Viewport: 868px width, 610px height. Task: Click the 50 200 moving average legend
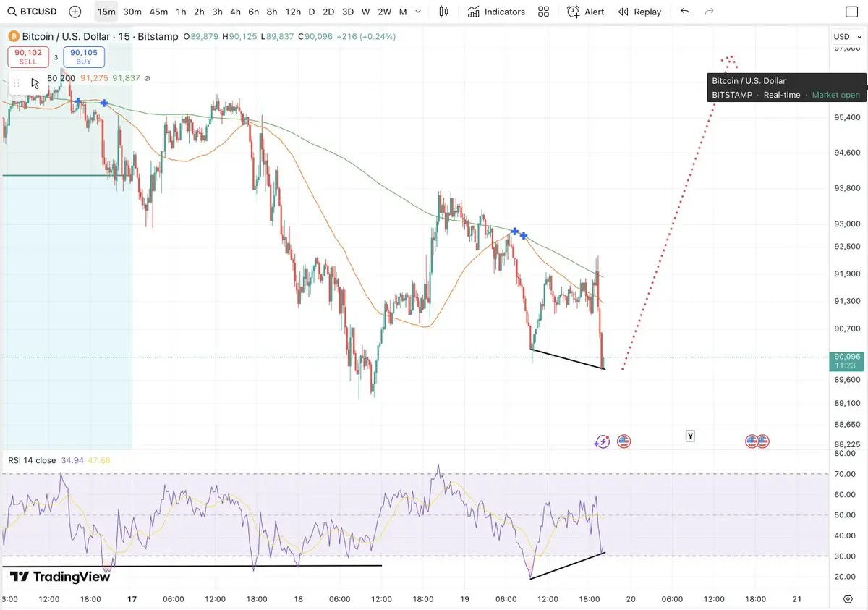[61, 78]
